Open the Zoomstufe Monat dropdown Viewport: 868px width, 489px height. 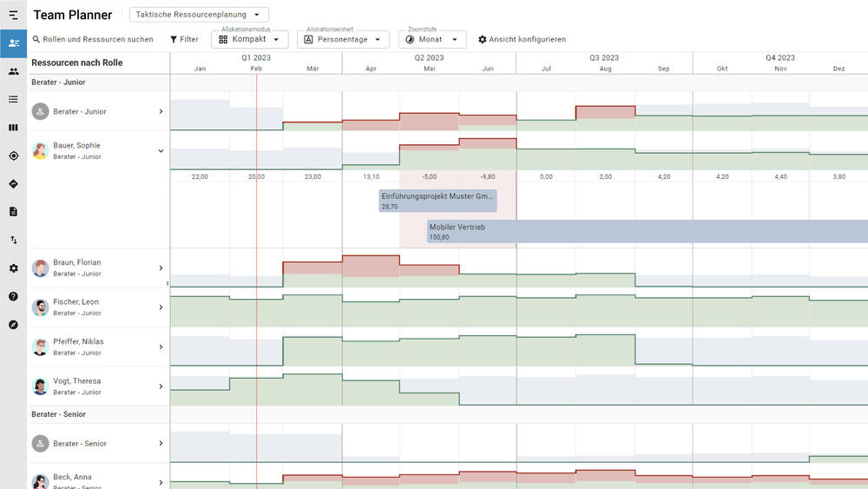pyautogui.click(x=432, y=39)
